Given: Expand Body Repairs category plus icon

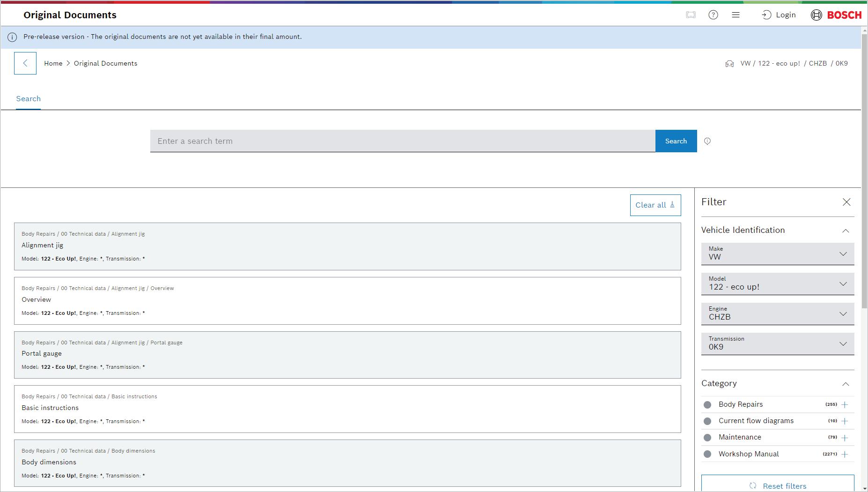Looking at the screenshot, I should coord(845,404).
